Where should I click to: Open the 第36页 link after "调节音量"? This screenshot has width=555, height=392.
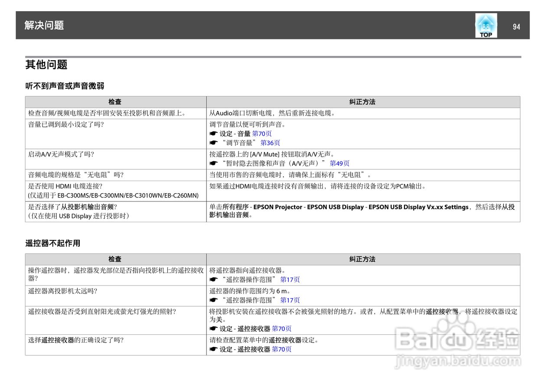point(270,143)
